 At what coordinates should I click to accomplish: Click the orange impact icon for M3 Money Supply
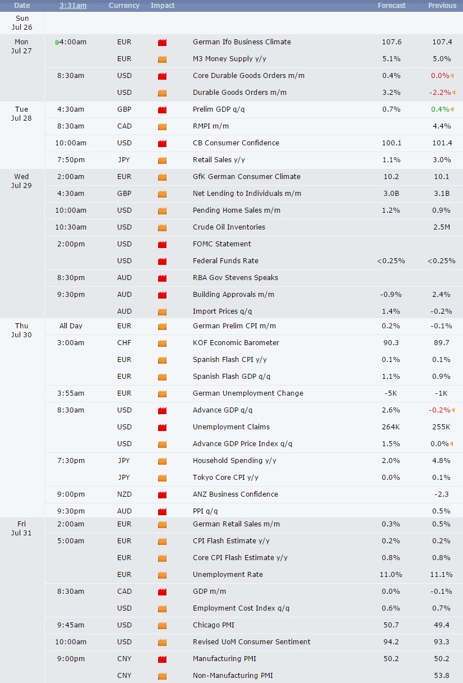(x=162, y=59)
